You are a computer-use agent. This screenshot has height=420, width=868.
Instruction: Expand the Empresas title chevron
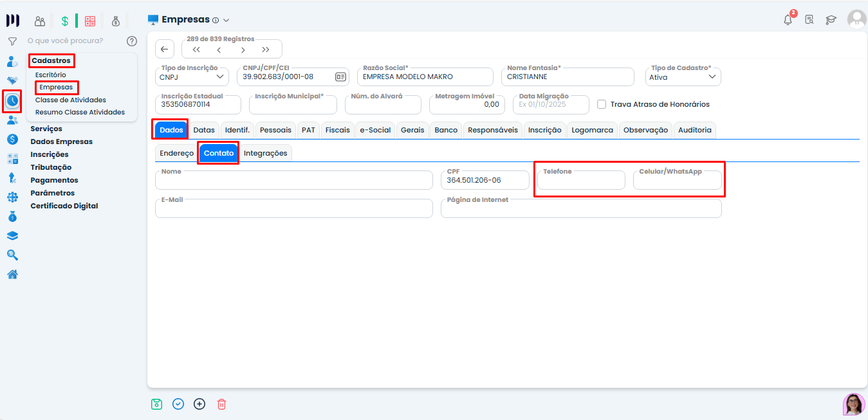click(x=226, y=21)
